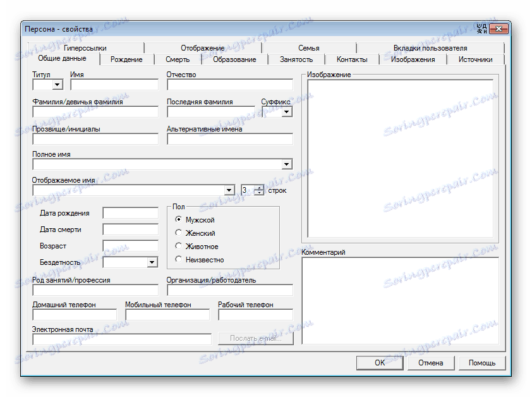Click the Мобильный телефон field
The width and height of the screenshot is (532, 397).
167,314
